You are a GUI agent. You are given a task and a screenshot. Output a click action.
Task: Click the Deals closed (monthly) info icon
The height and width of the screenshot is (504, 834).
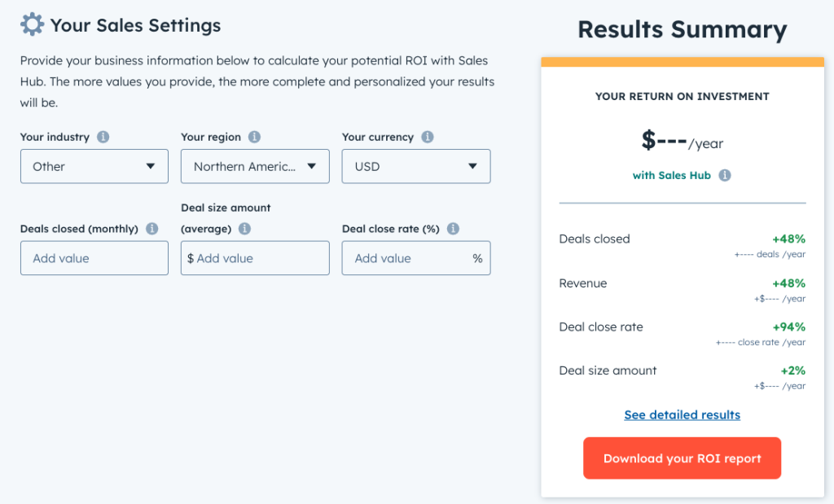[x=151, y=229]
